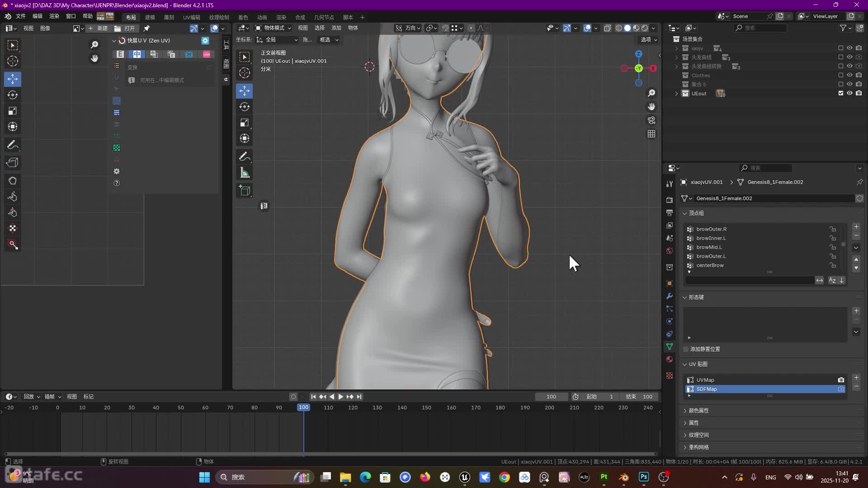
Task: Toggle the 头发曲线 collection's eye visibility
Action: tap(850, 57)
